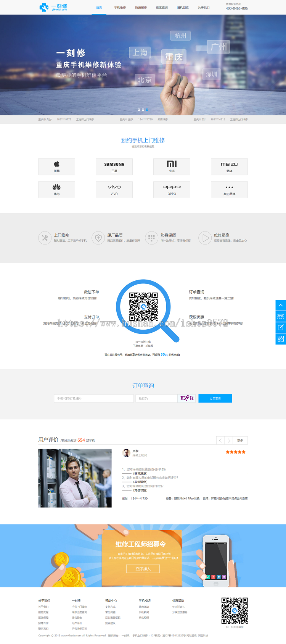Choose the Meizu 魅族 brand tile
286x644 pixels.
[x=229, y=167]
